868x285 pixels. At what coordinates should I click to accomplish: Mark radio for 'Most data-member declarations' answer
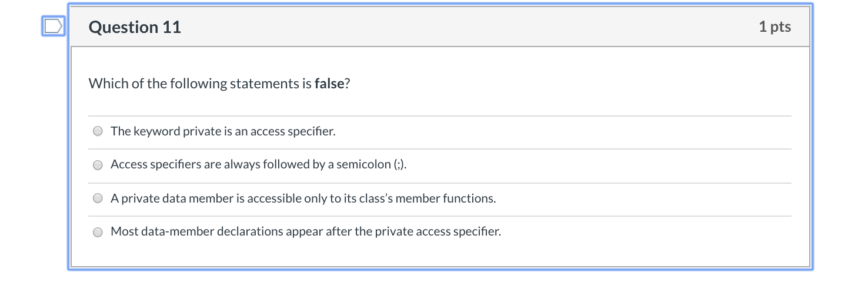(98, 232)
